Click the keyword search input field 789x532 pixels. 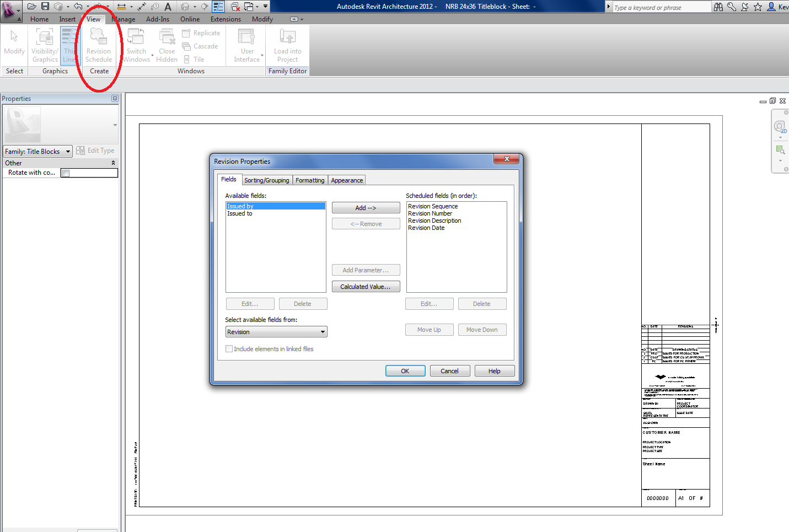[x=662, y=7]
